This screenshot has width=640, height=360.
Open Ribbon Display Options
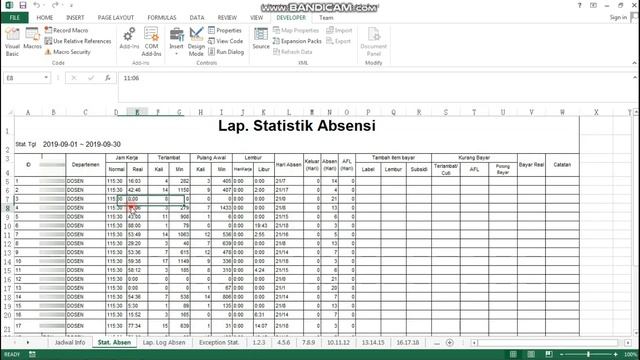point(593,5)
